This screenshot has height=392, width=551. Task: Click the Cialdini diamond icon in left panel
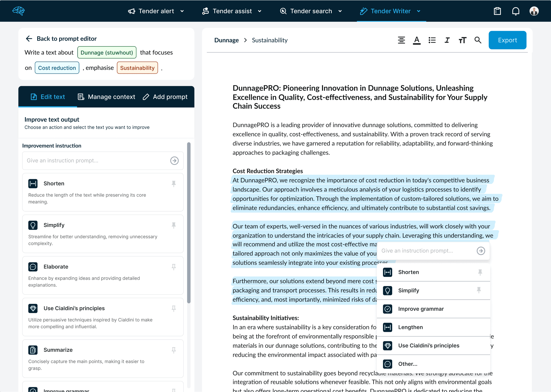[x=33, y=308]
